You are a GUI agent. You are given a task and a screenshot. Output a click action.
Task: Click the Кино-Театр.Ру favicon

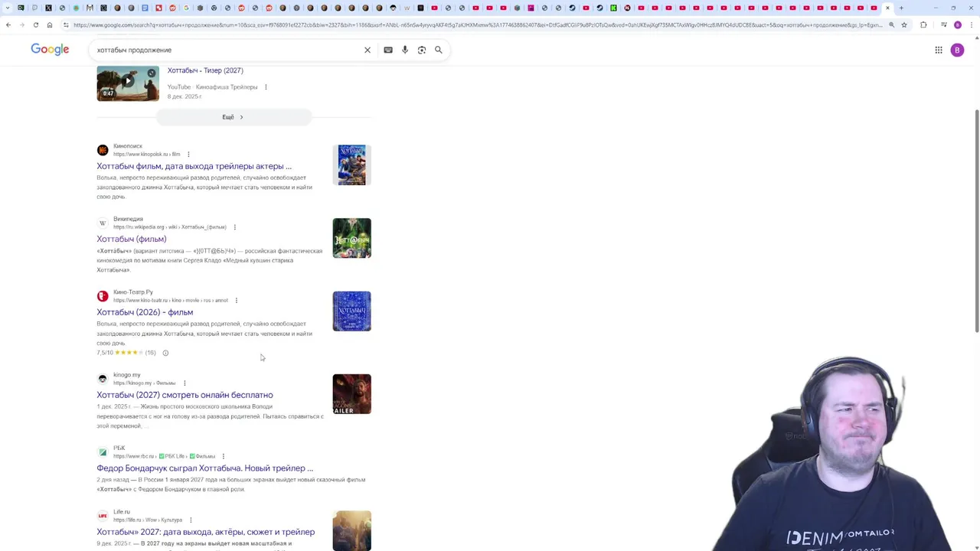click(103, 296)
